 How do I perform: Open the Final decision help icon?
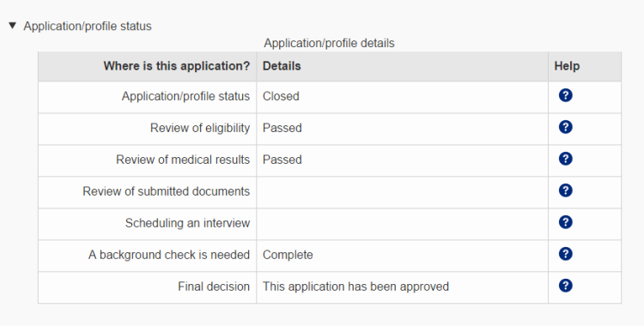pos(565,286)
